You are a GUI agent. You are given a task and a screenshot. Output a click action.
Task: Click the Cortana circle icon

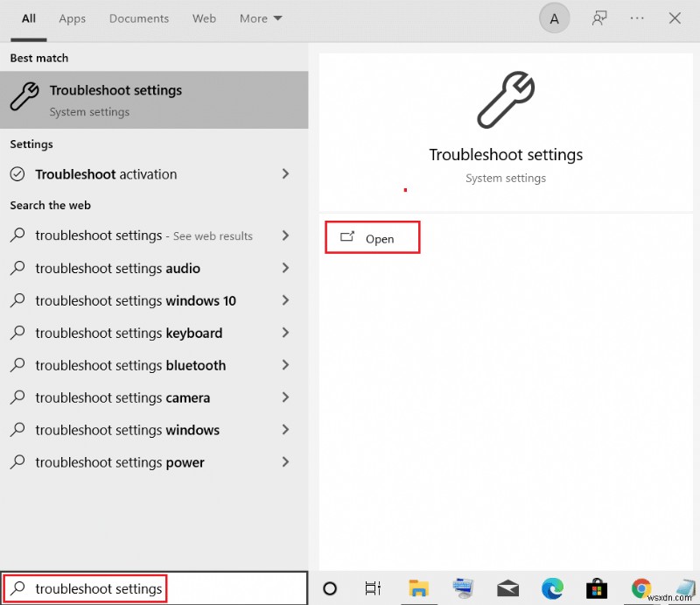click(x=330, y=588)
